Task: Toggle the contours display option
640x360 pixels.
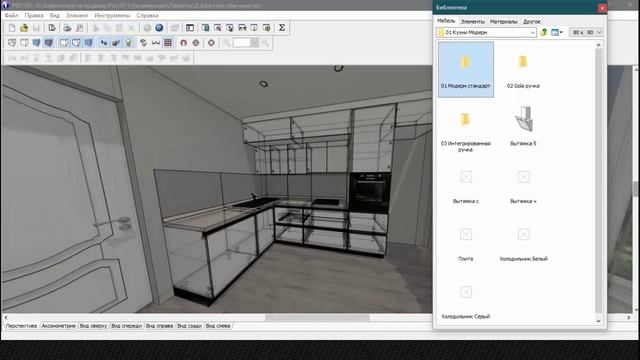Action: 64,42
